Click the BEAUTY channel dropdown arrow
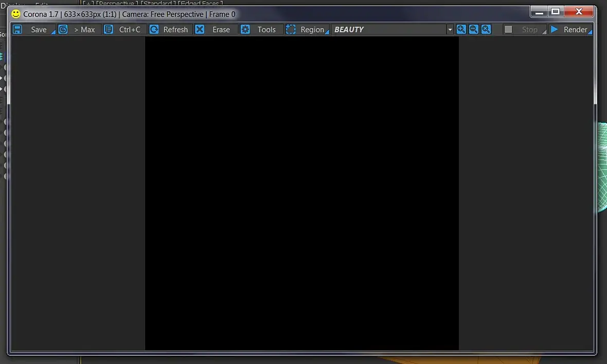 point(450,30)
